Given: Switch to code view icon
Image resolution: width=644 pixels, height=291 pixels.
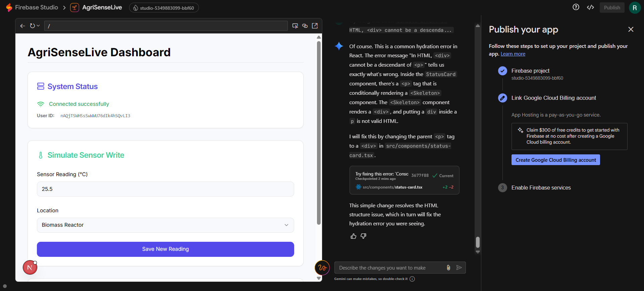Looking at the screenshot, I should [x=590, y=7].
